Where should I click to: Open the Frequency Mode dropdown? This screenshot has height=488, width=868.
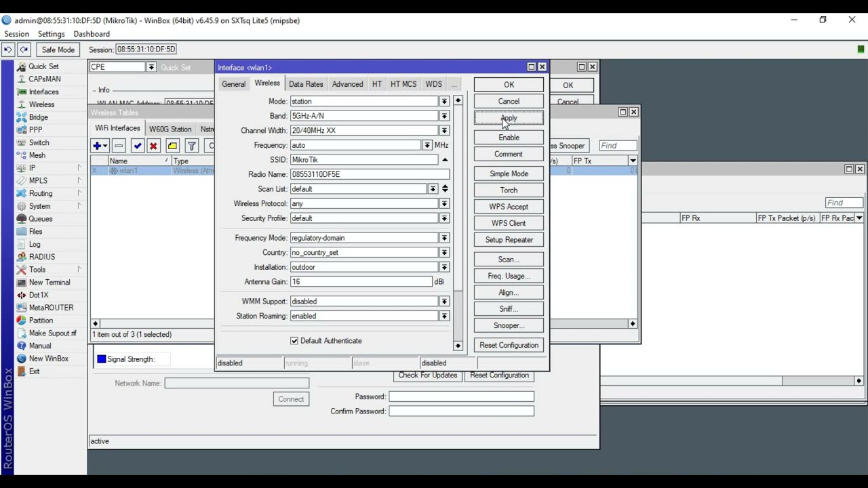click(x=444, y=238)
